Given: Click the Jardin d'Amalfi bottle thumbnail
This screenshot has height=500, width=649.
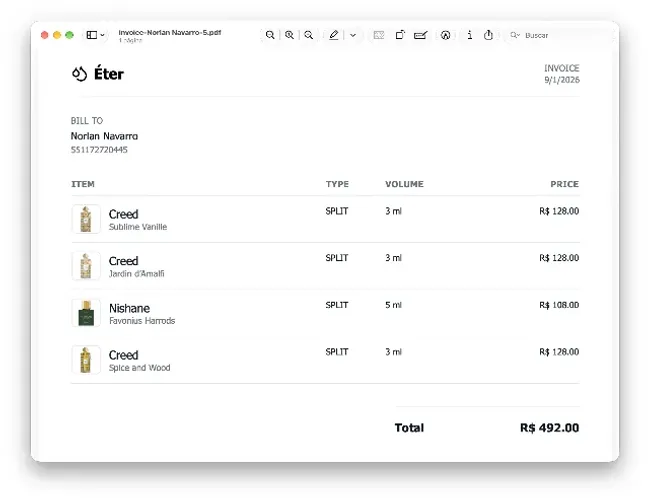Looking at the screenshot, I should tap(86, 266).
